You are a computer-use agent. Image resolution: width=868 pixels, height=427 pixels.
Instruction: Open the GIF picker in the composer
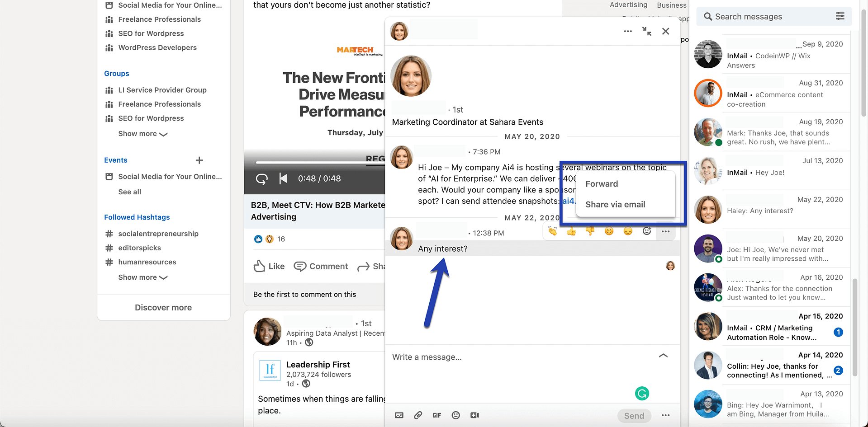[436, 415]
